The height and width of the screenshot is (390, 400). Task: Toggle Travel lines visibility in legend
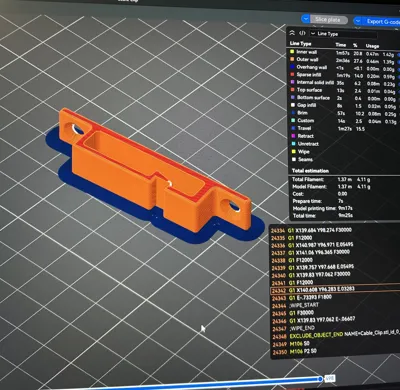[x=302, y=128]
